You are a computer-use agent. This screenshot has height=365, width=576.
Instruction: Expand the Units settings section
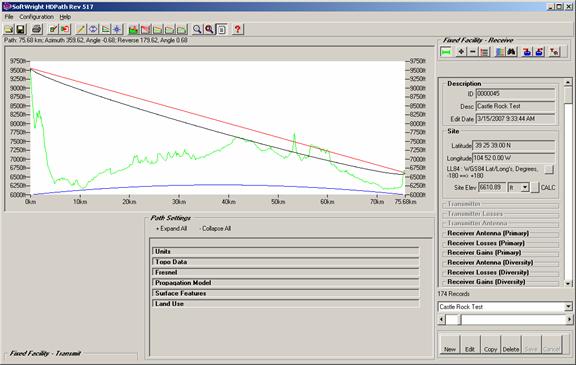coord(285,251)
